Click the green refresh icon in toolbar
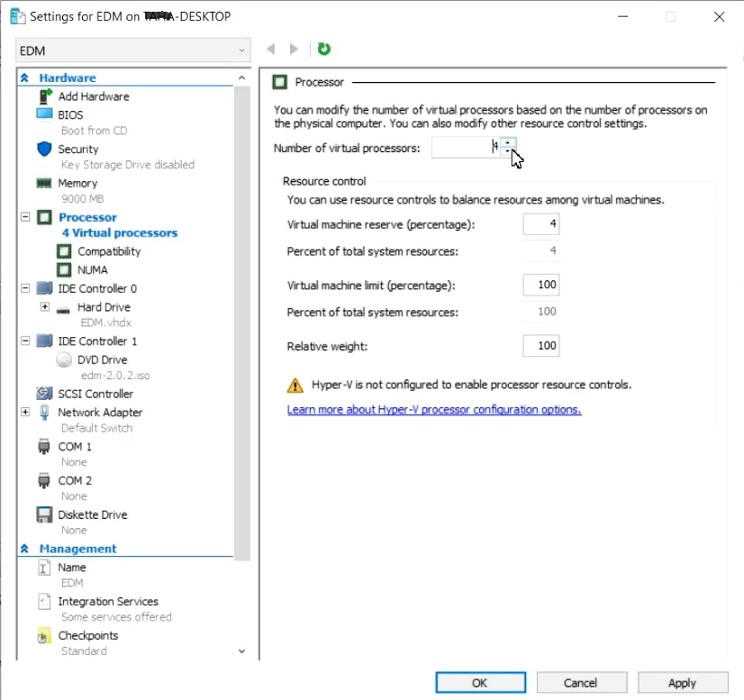Screen dimensions: 744x700 324,50
